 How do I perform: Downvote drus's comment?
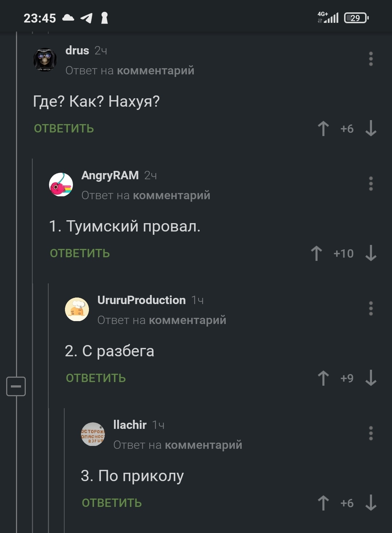coord(371,128)
